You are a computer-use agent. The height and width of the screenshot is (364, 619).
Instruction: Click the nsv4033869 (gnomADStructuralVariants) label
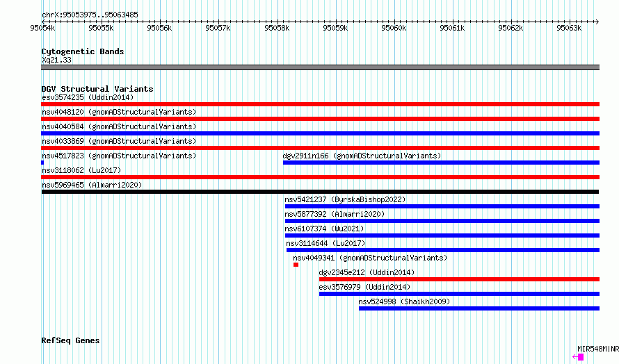tap(119, 141)
